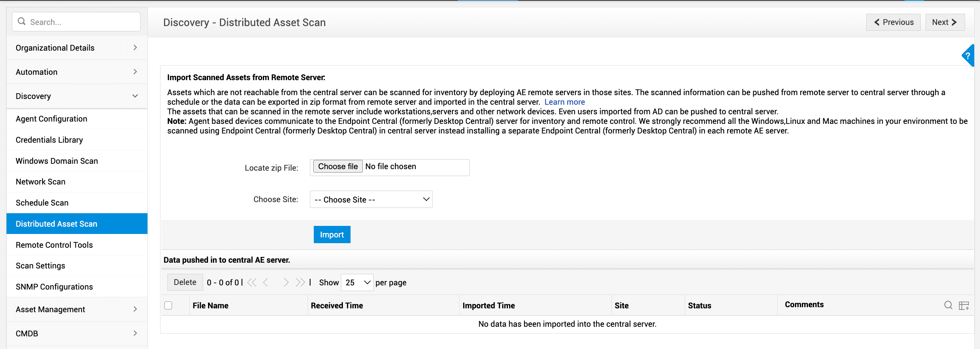Go to the first page of results

click(x=252, y=283)
